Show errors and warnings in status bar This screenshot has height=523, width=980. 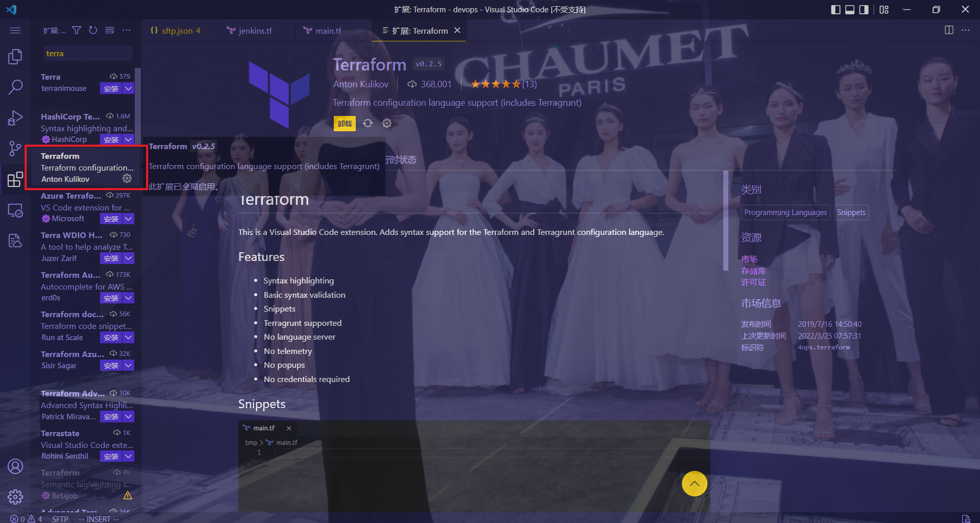26,519
